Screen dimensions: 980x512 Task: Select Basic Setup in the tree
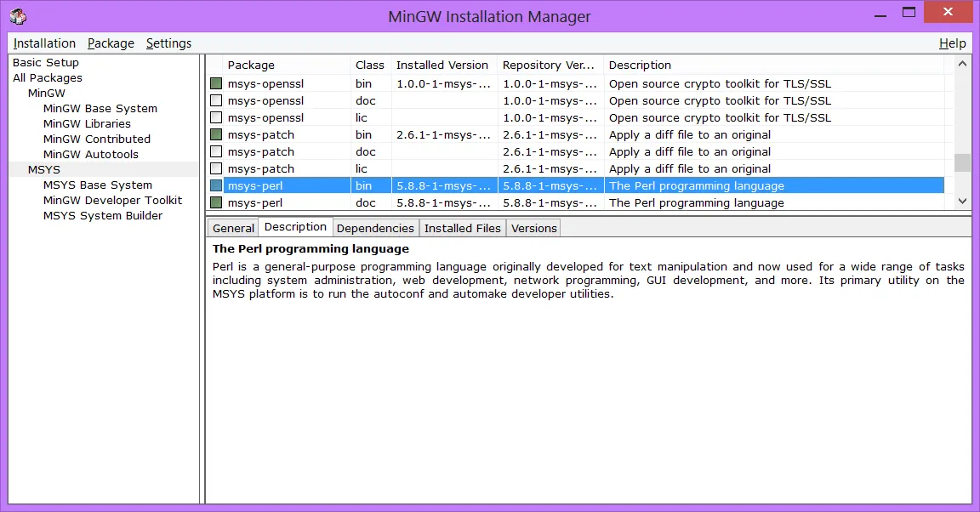pyautogui.click(x=46, y=63)
